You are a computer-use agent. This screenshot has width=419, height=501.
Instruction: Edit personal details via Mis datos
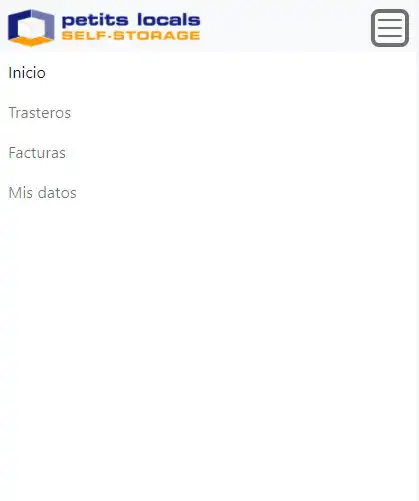click(43, 193)
